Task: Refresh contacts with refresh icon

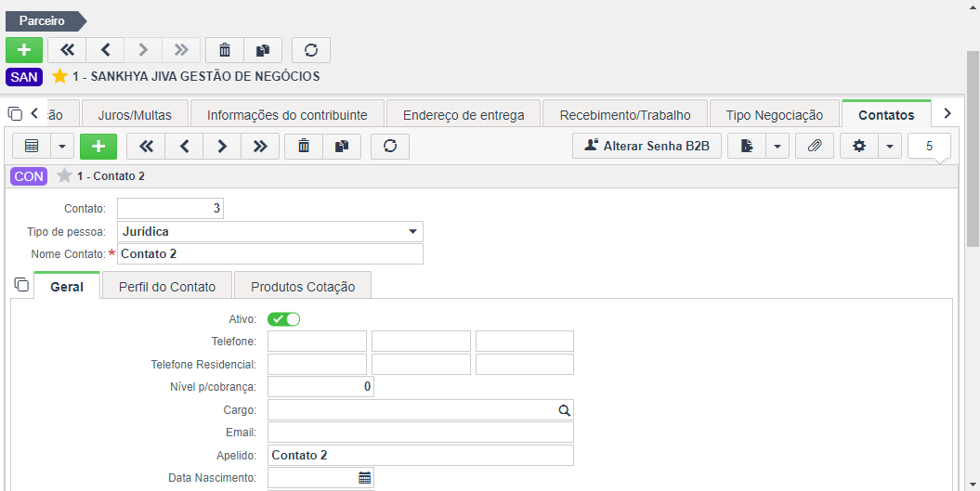Action: point(390,146)
